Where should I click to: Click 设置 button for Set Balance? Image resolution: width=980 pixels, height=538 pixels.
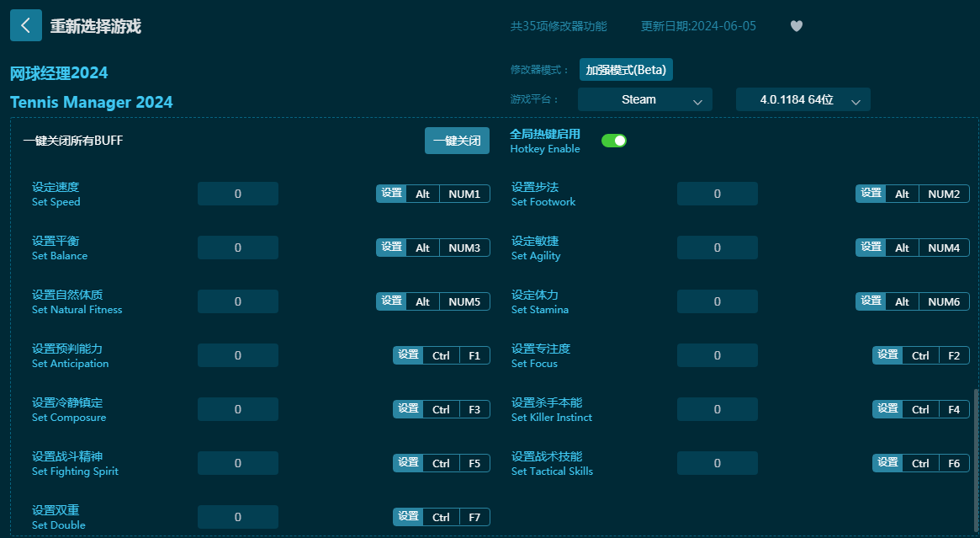[x=392, y=248]
